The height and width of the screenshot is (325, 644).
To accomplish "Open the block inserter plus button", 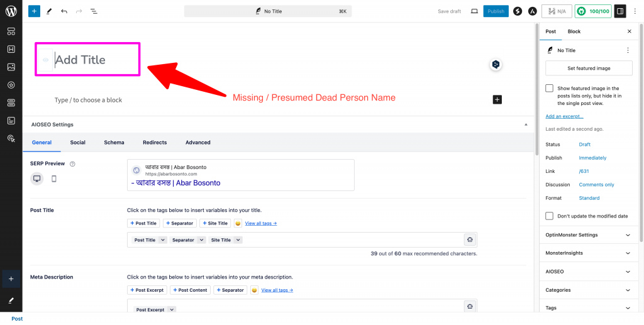I will [34, 11].
